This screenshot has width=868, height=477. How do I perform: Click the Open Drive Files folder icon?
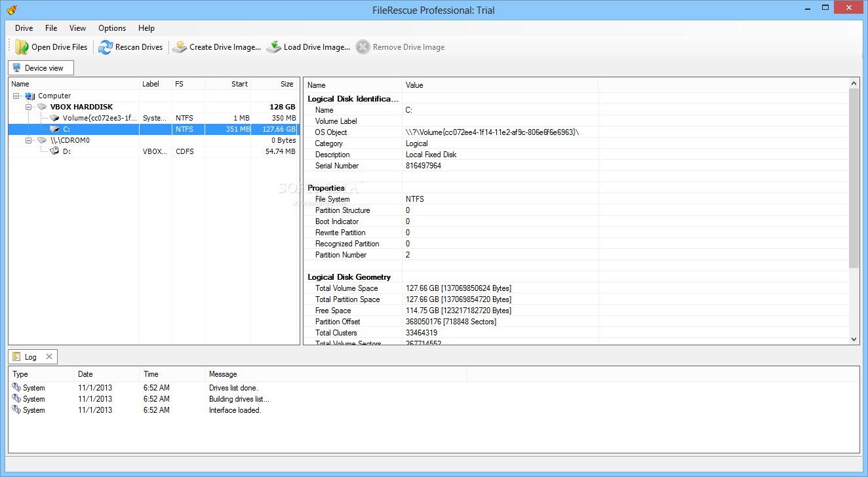(x=22, y=47)
